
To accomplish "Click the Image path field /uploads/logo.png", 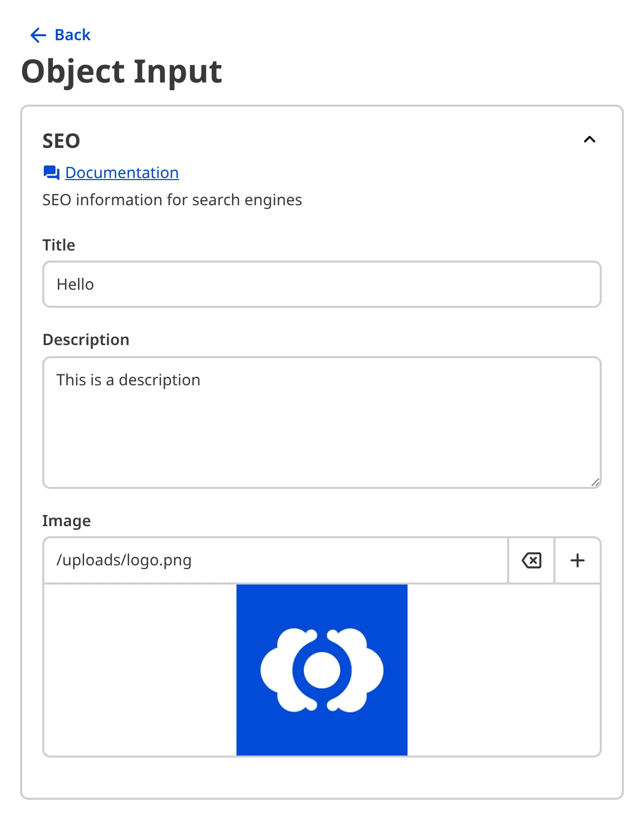I will coord(276,560).
